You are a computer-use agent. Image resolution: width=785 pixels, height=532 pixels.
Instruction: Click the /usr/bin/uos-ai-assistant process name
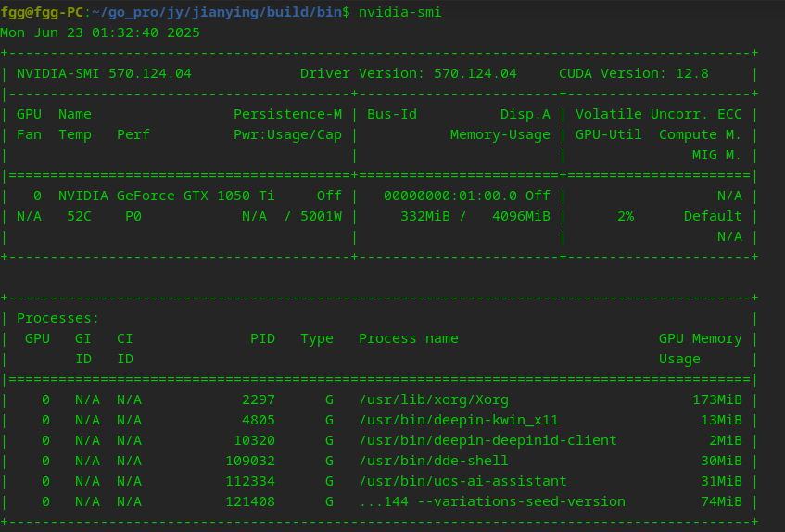pyautogui.click(x=462, y=481)
